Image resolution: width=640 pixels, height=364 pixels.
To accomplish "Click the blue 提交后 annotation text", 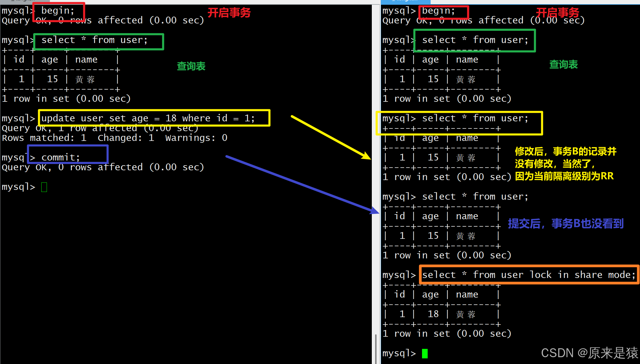I will [x=565, y=223].
